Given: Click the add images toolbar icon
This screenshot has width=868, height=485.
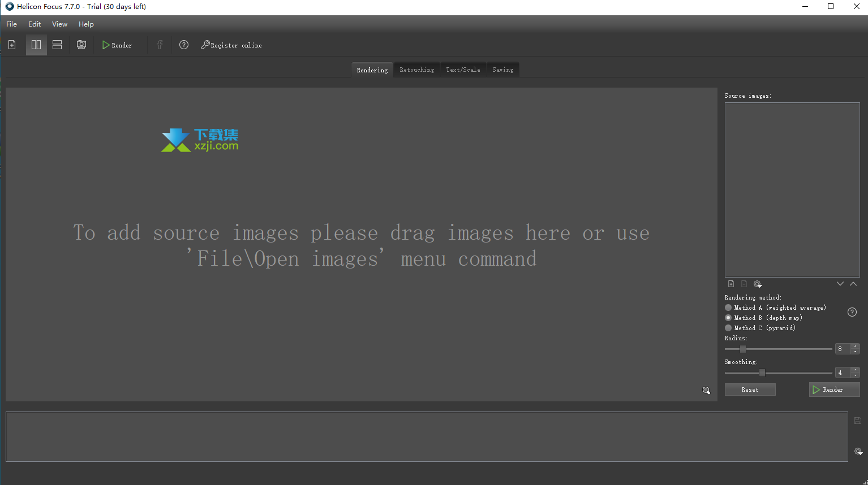Looking at the screenshot, I should 12,45.
